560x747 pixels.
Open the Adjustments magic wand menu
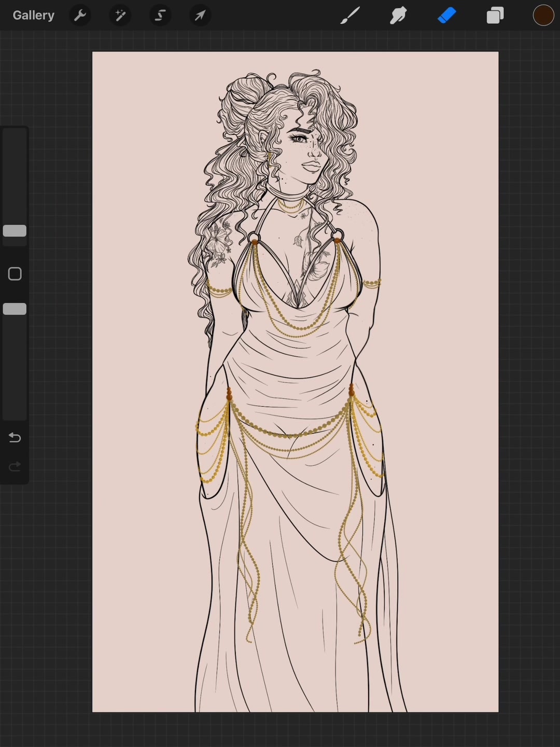coord(120,16)
